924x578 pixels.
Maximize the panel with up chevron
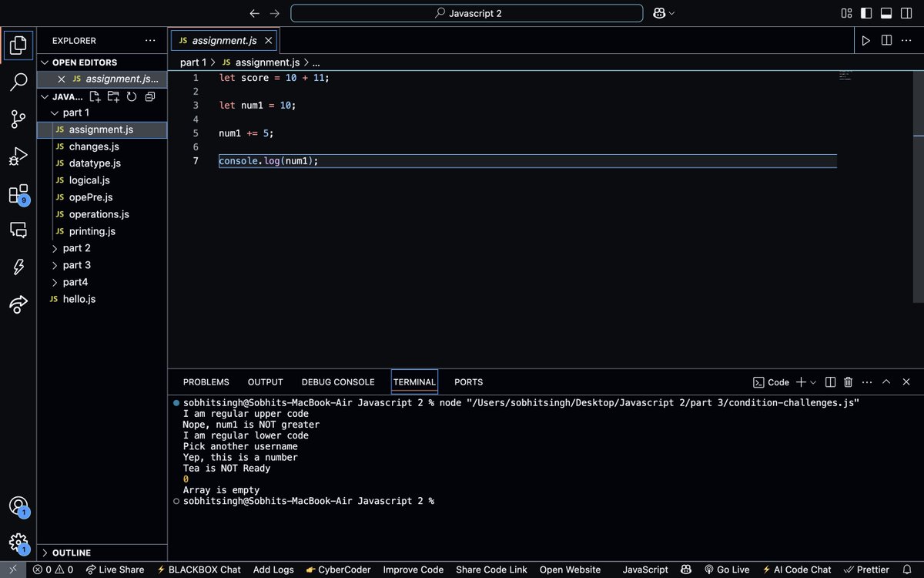(x=886, y=382)
